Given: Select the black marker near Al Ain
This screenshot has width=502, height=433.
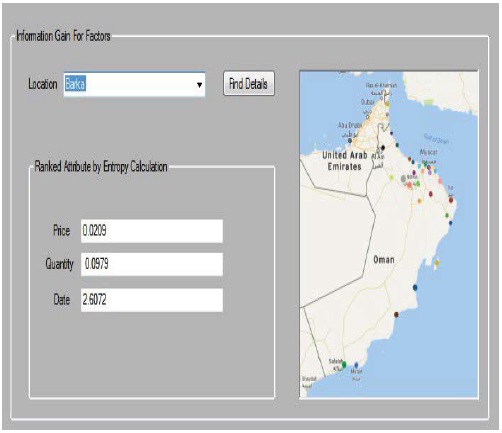Looking at the screenshot, I should [x=383, y=148].
